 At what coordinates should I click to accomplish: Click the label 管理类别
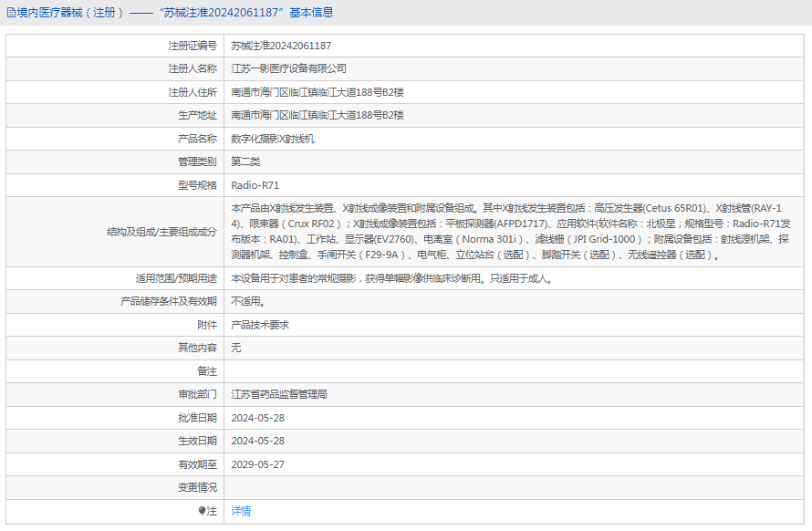[x=197, y=161]
